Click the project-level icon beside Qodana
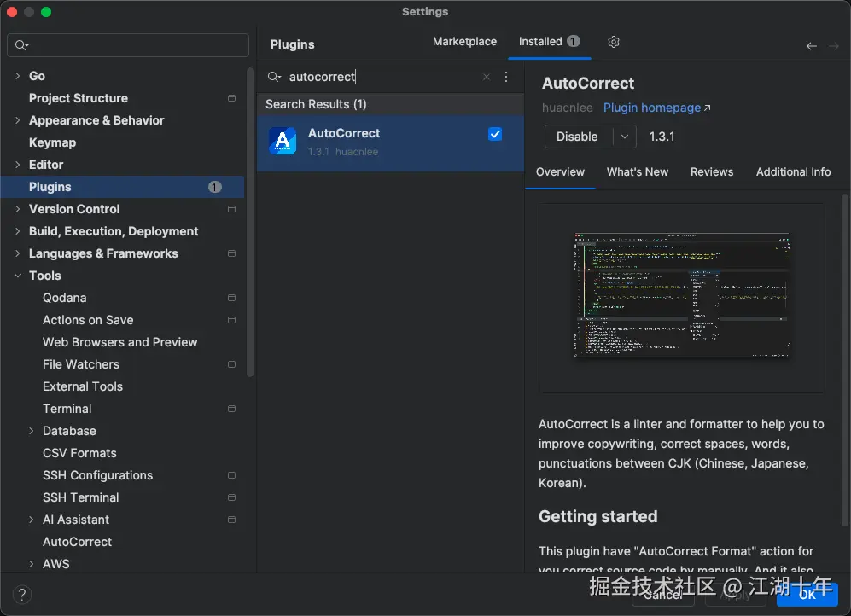Screen dimensions: 851x616 [x=232, y=299]
